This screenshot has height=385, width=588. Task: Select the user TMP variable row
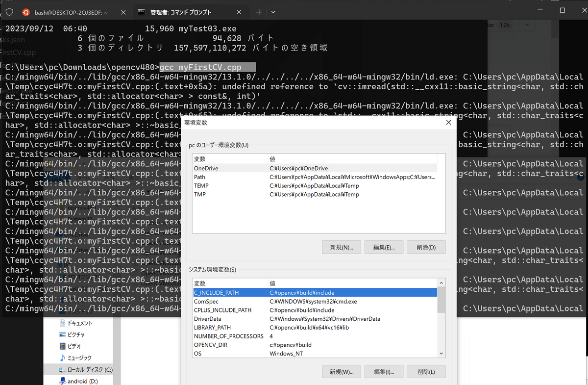[x=314, y=195]
